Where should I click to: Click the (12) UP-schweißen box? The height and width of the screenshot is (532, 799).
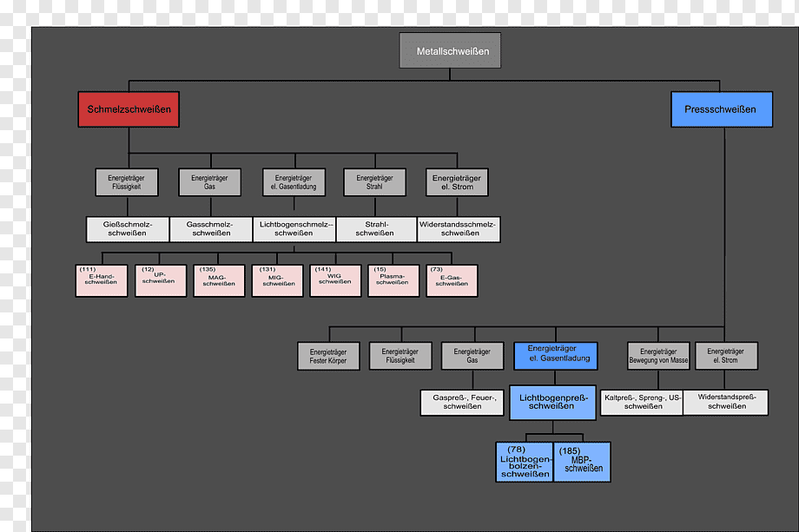pyautogui.click(x=161, y=280)
